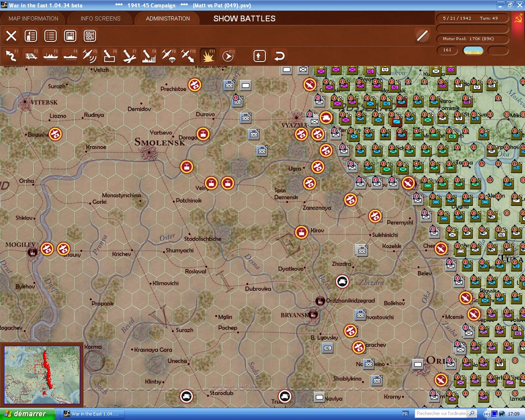
Task: Select the F4 amphibious transport icon
Action: 70,56
